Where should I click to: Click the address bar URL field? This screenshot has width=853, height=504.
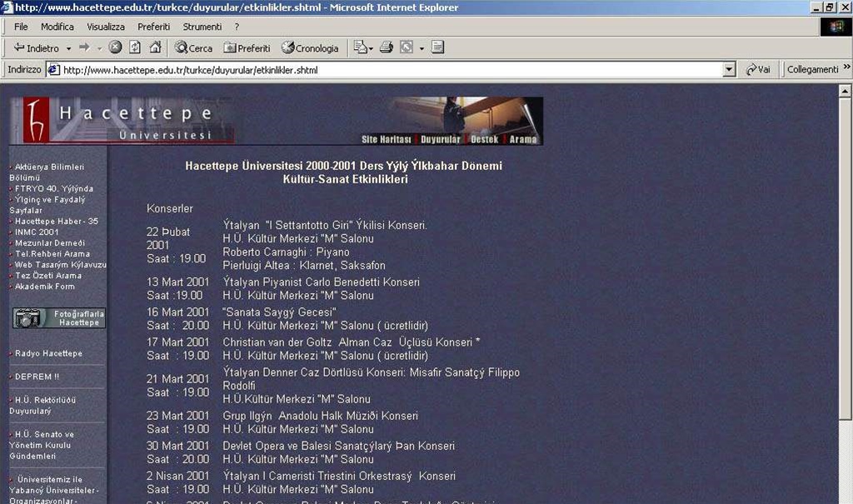392,70
